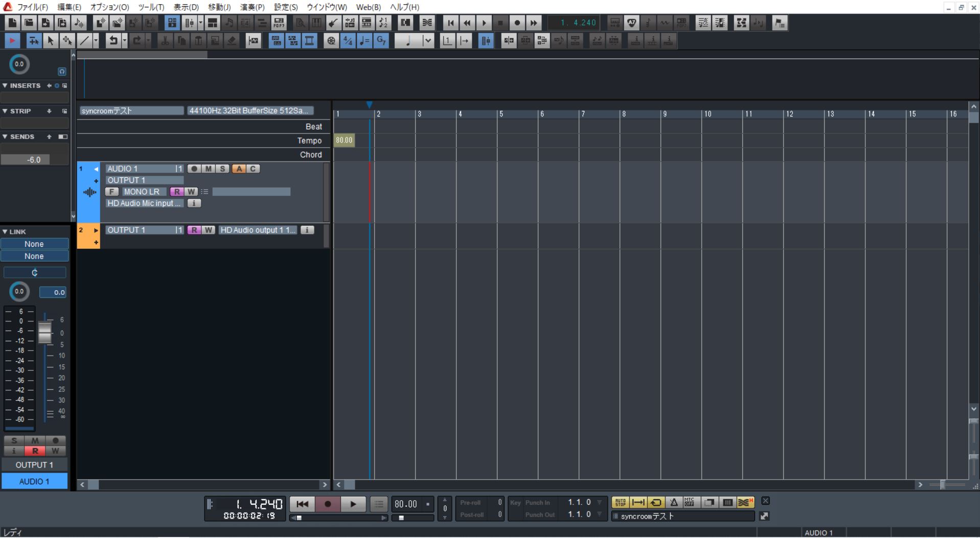Viewport: 980px width, 538px height.
Task: Open the note length dropdown
Action: (x=428, y=41)
